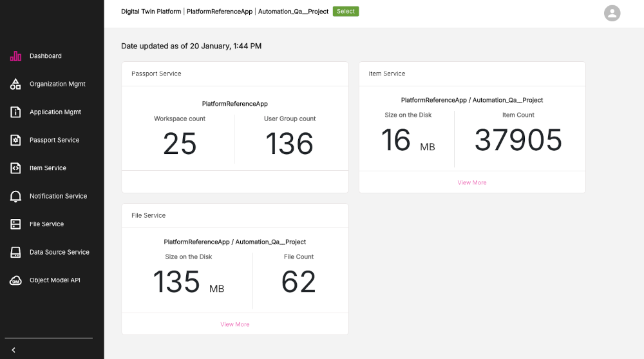Collapse the sidebar with the chevron arrow
644x359 pixels.
click(14, 350)
